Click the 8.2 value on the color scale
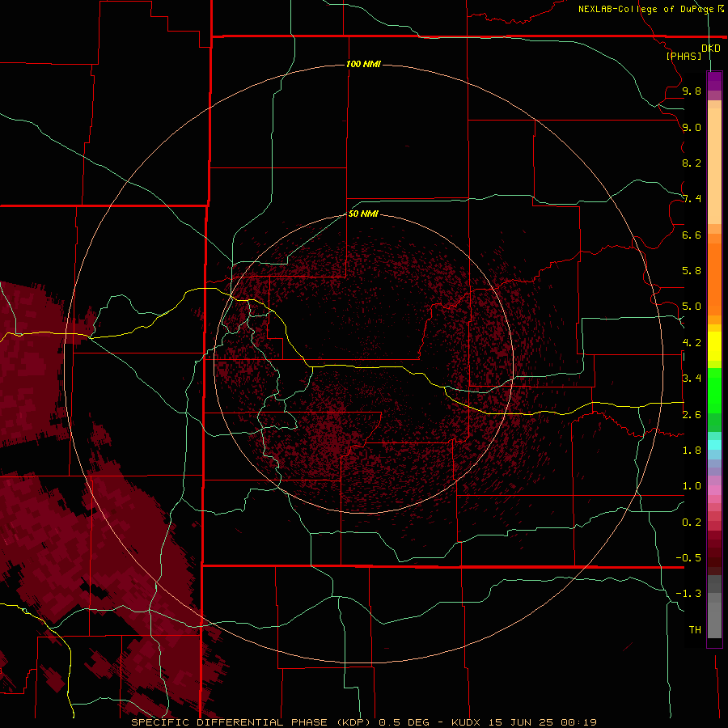The height and width of the screenshot is (728, 728). coord(692,163)
